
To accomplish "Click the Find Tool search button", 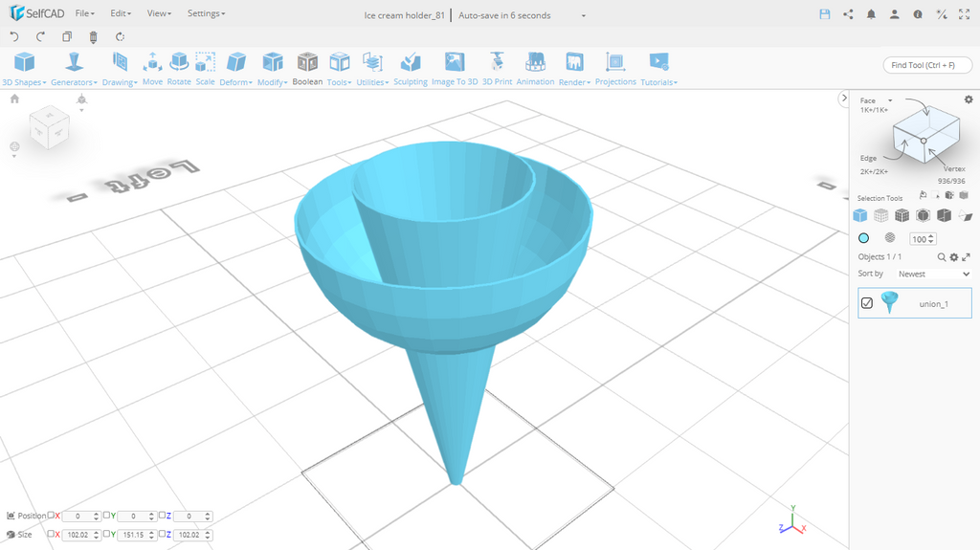I will [x=927, y=65].
